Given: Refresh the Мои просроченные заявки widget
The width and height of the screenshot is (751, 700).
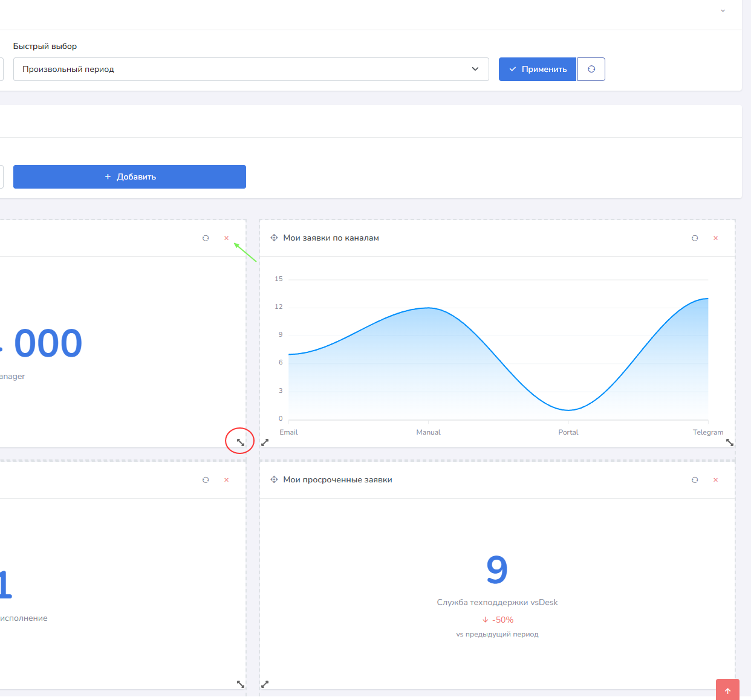Looking at the screenshot, I should 695,480.
